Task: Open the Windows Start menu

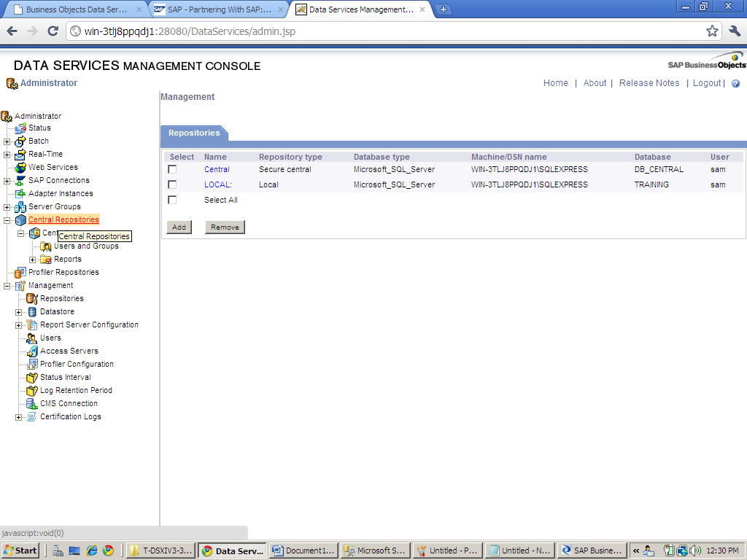Action: pos(20,551)
